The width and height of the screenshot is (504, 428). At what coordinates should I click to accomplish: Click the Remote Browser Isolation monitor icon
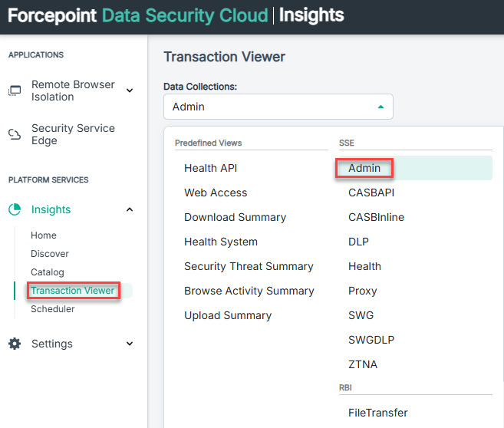click(15, 91)
